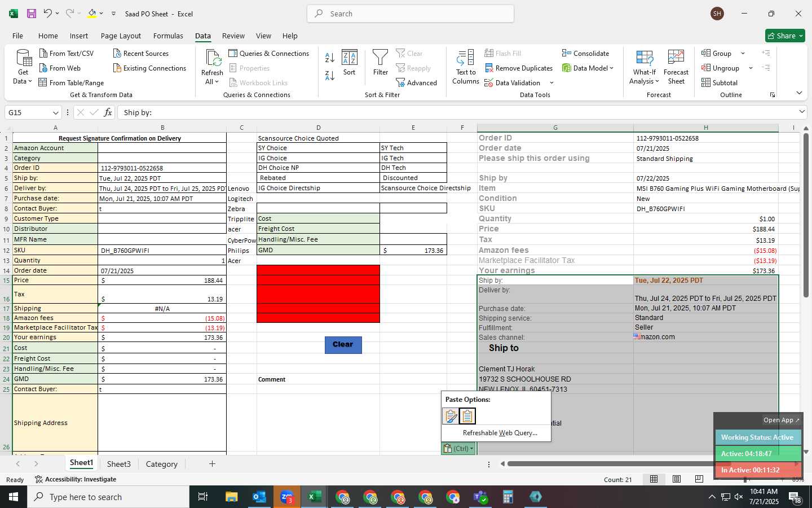The width and height of the screenshot is (812, 508).
Task: Open Calculator from the taskbar
Action: (507, 497)
